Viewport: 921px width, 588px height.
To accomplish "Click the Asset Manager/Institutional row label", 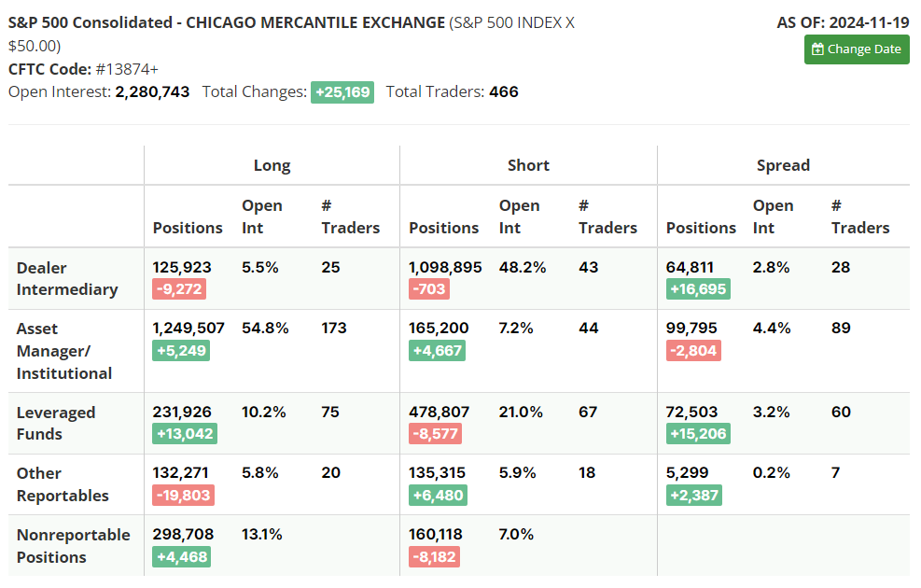I will (64, 351).
